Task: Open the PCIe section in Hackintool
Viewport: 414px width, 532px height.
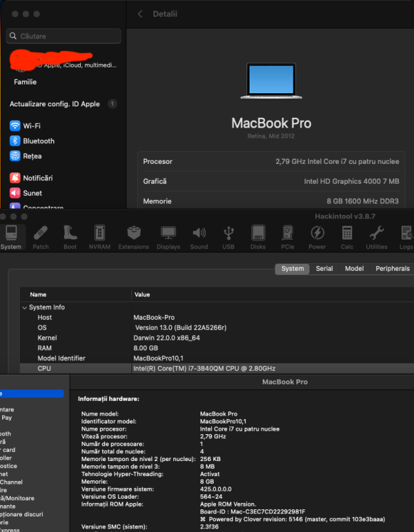Action: point(288,238)
